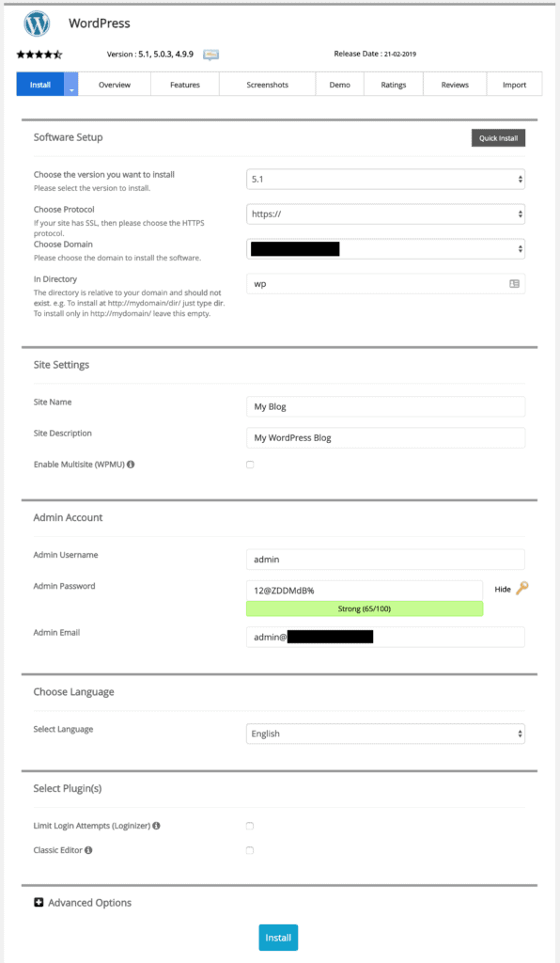This screenshot has height=963, width=560.
Task: Open the Demo tab
Action: tap(340, 85)
